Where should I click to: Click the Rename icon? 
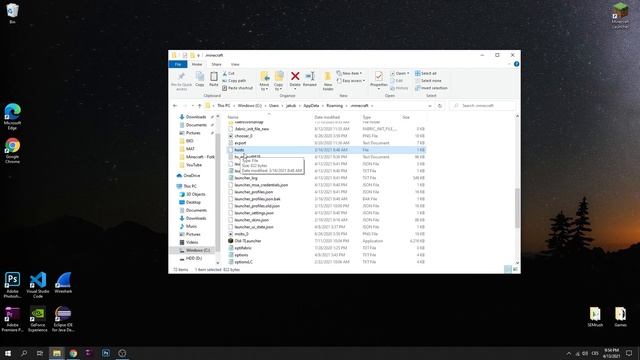(310, 76)
